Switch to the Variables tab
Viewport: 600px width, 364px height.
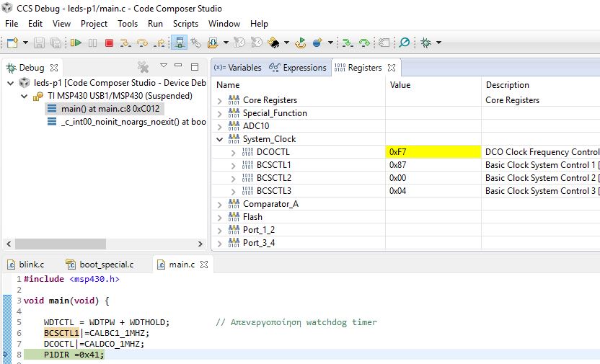pos(238,68)
